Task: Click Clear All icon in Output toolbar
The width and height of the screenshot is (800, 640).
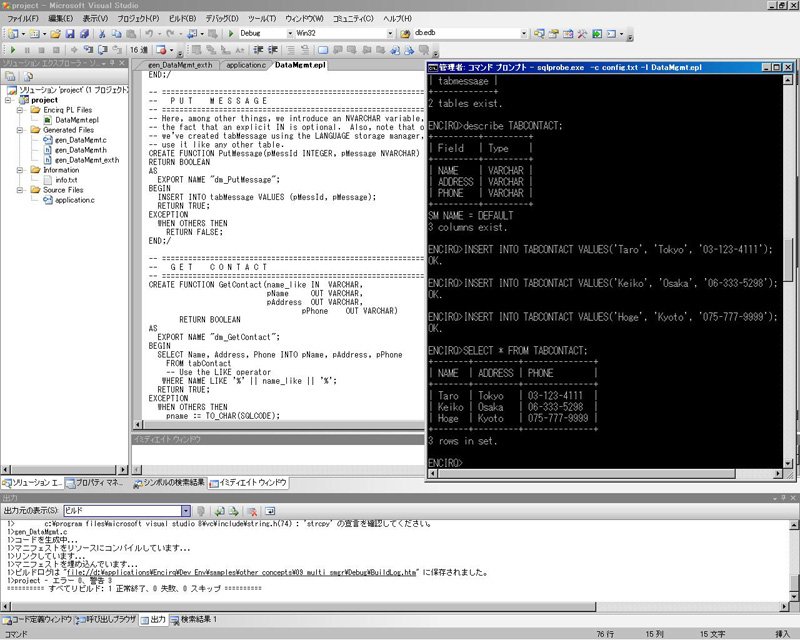Action: tap(252, 511)
